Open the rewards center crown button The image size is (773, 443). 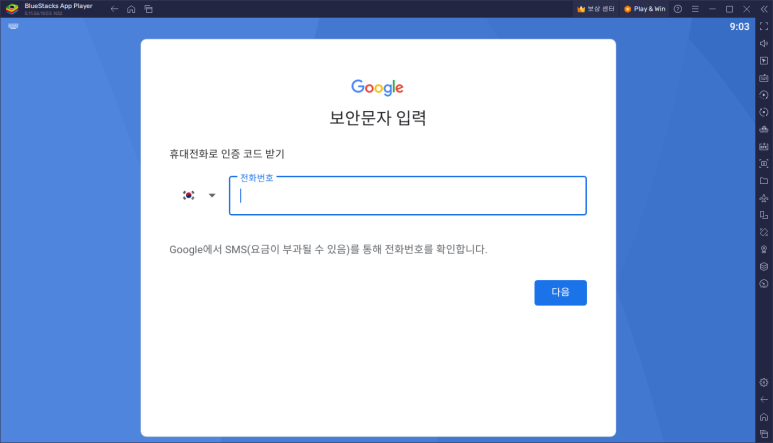(596, 9)
